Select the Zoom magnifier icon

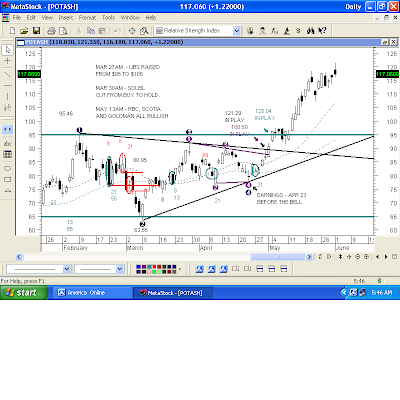click(144, 31)
